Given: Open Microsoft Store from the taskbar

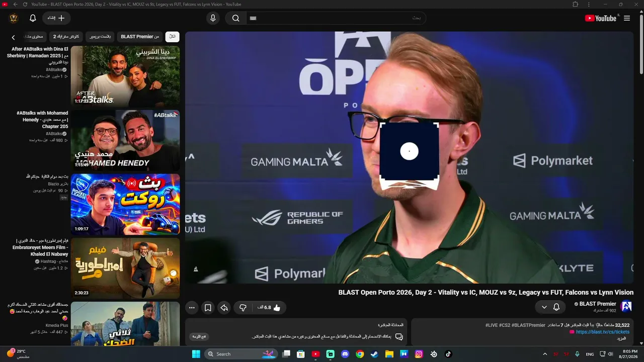Looking at the screenshot, I should pyautogui.click(x=301, y=354).
